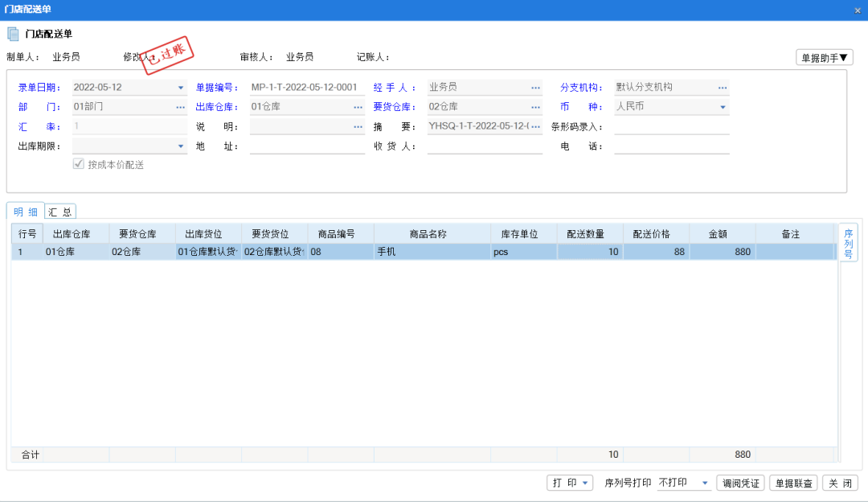The width and height of the screenshot is (868, 502).
Task: Open the 摘要 summary lookup
Action: pos(535,125)
